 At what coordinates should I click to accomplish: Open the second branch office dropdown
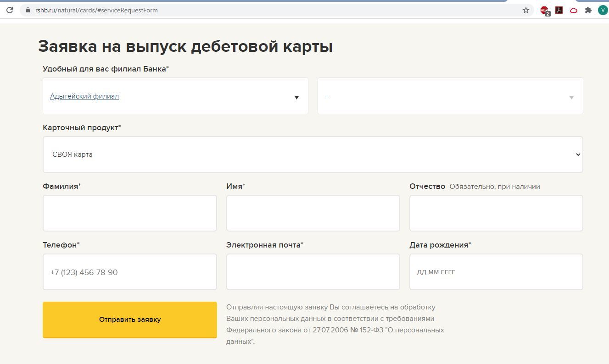450,96
